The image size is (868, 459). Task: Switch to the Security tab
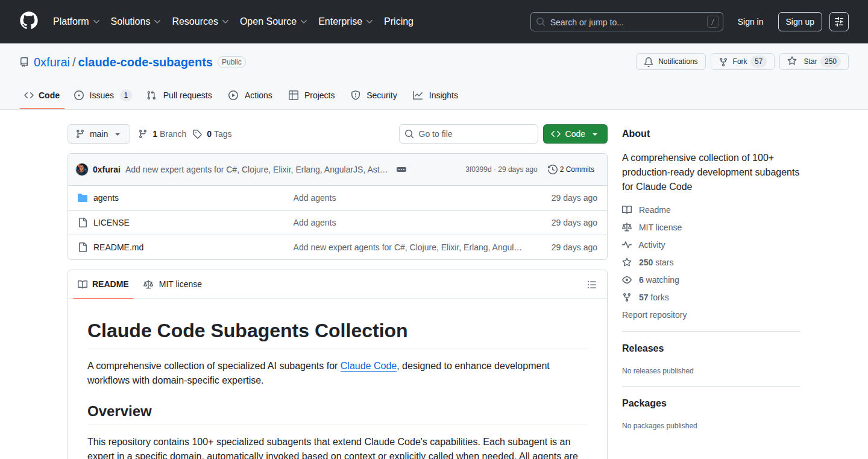click(374, 95)
